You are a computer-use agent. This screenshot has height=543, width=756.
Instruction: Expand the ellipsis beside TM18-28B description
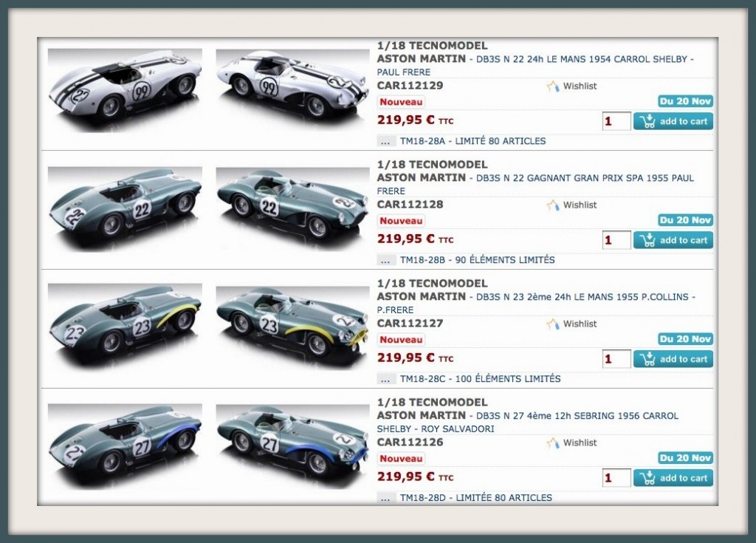pyautogui.click(x=385, y=260)
